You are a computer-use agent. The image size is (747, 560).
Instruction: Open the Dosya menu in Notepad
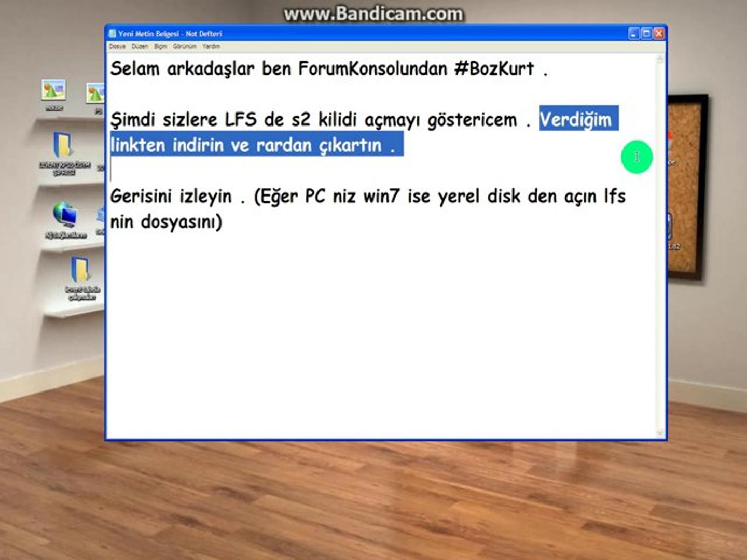pos(117,46)
